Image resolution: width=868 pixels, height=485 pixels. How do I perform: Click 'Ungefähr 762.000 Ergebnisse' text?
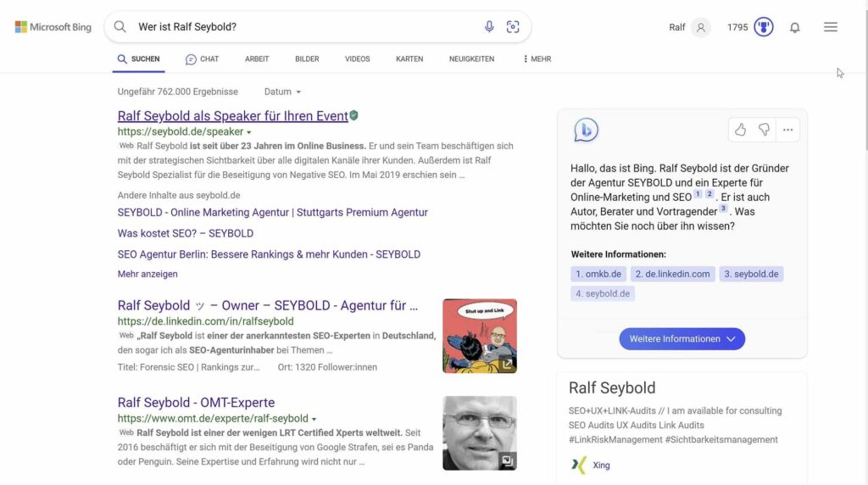click(x=178, y=92)
